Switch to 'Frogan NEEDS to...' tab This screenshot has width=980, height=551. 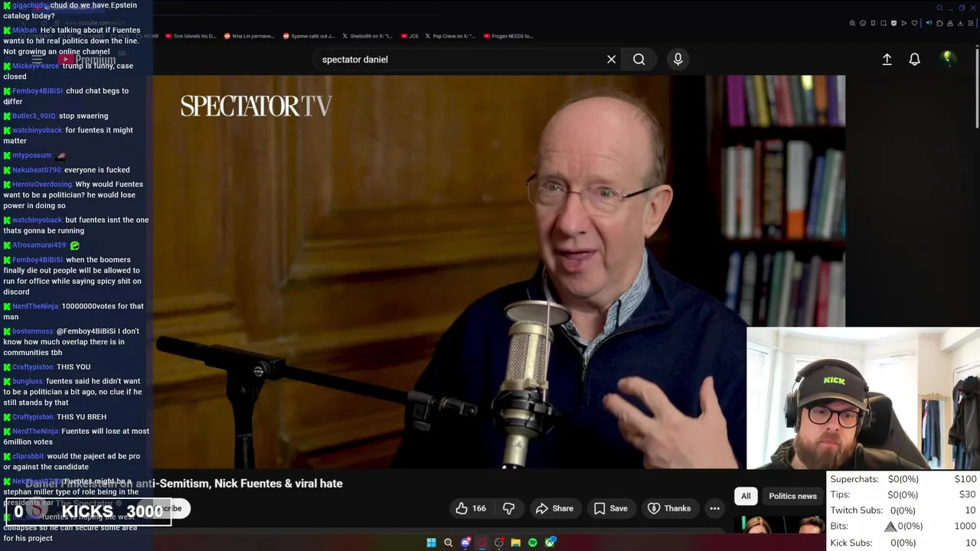(508, 36)
